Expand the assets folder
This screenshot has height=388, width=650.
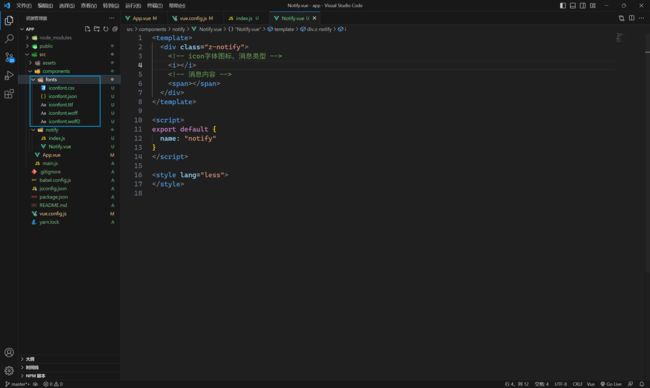49,63
